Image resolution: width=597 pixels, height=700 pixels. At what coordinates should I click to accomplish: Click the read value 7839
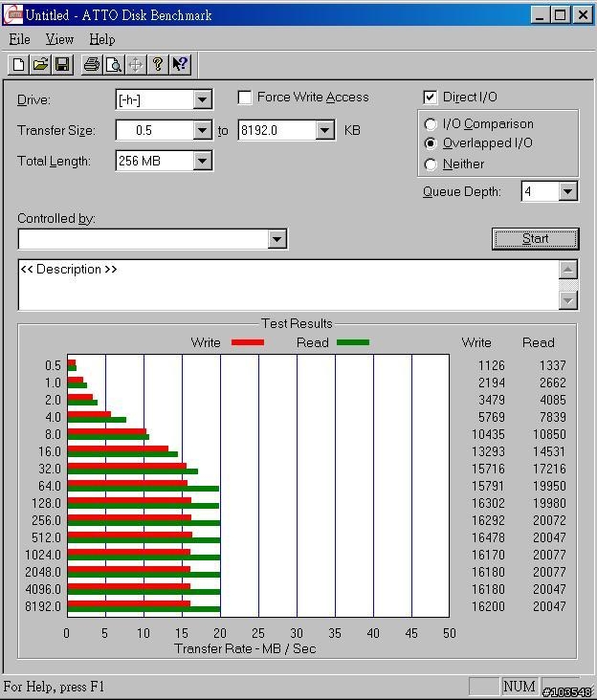[552, 417]
